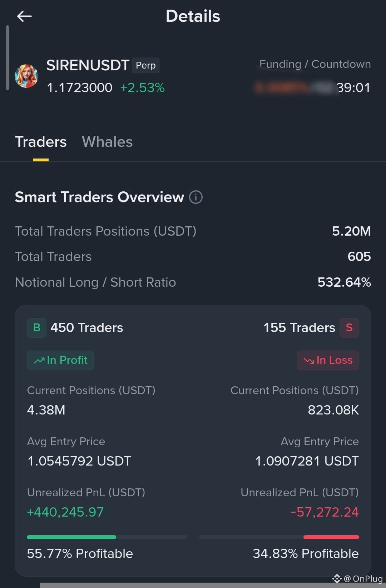This screenshot has height=588, width=386.
Task: Tap the Perp contract label
Action: [146, 65]
